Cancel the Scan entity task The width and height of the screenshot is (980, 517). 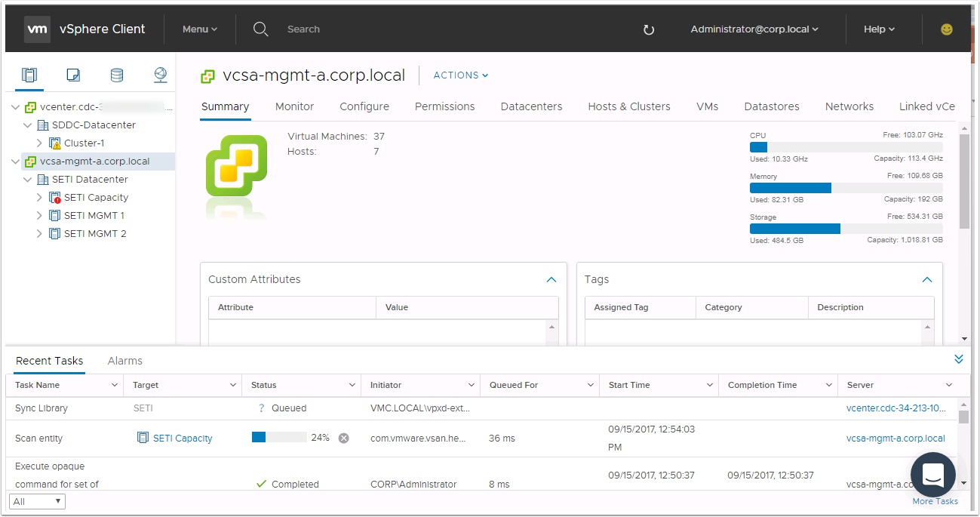click(343, 438)
